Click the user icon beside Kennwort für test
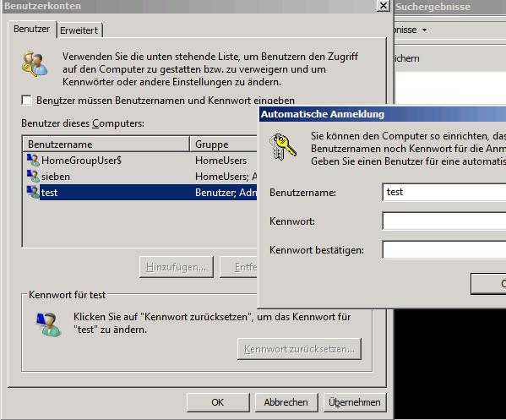 pyautogui.click(x=49, y=325)
